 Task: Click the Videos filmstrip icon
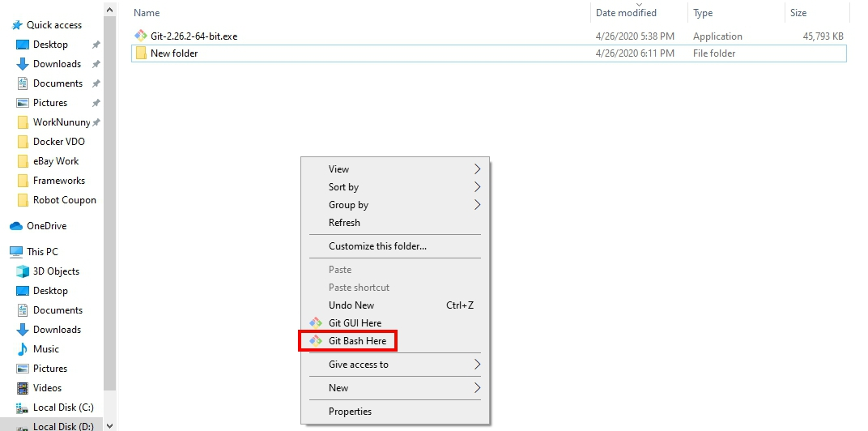pos(23,388)
